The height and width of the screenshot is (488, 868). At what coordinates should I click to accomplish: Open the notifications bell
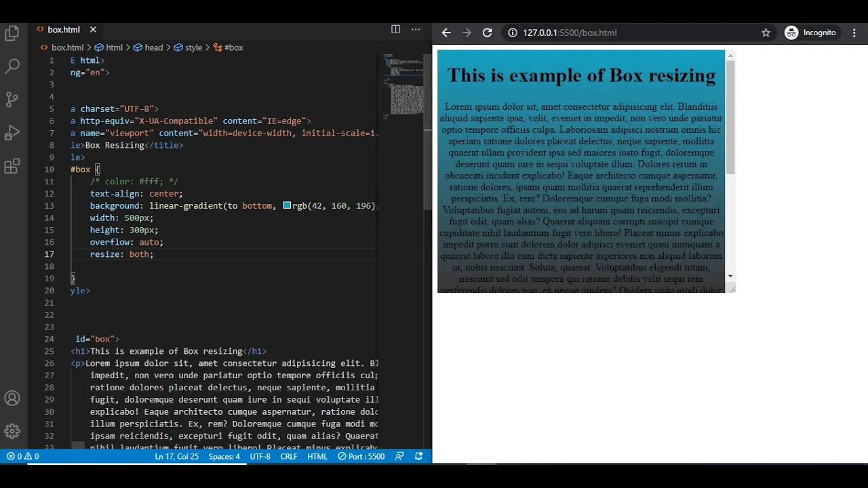[419, 456]
